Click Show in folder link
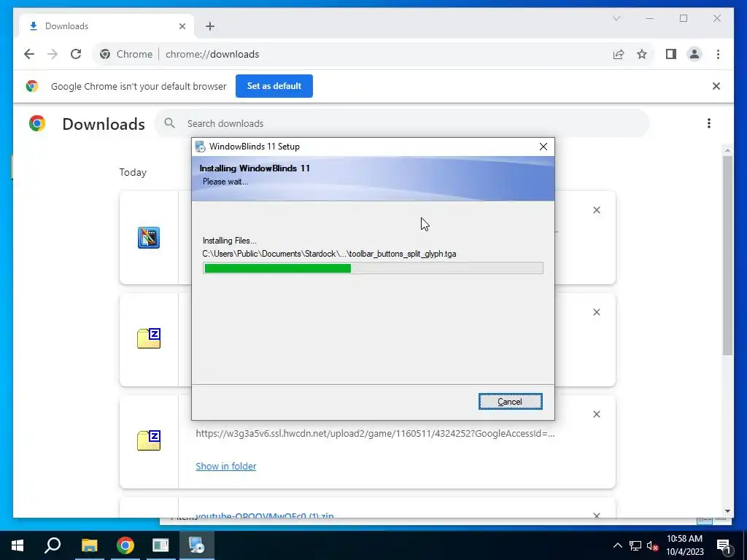Image resolution: width=747 pixels, height=560 pixels. [226, 466]
